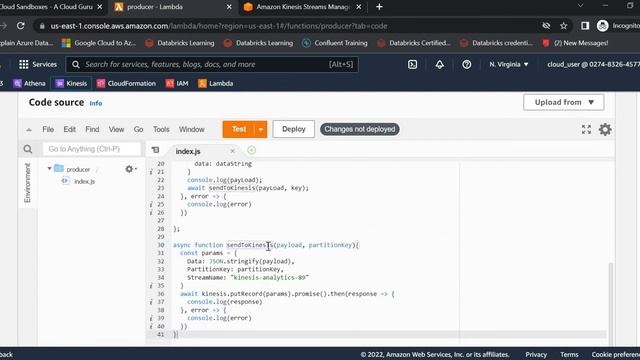Viewport: 640px width, 360px height.
Task: Click the browser address bar URL
Action: [219, 26]
